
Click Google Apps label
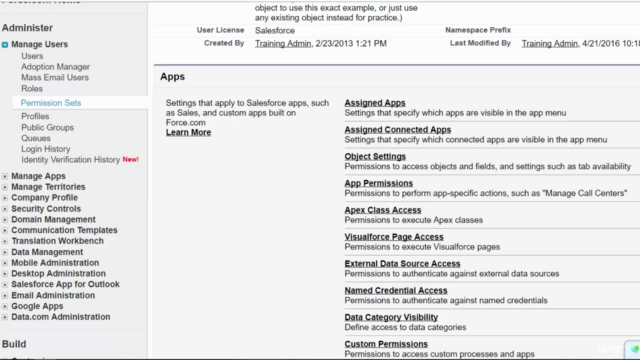coord(37,306)
